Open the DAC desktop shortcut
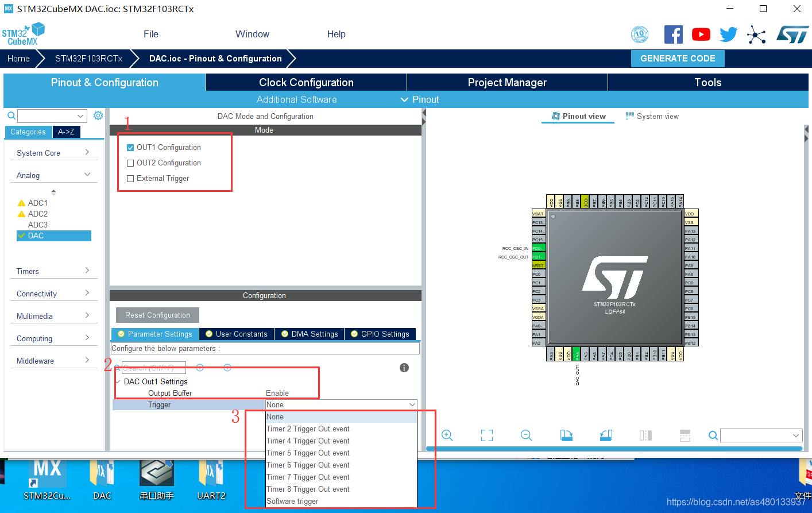The width and height of the screenshot is (812, 513). point(102,480)
